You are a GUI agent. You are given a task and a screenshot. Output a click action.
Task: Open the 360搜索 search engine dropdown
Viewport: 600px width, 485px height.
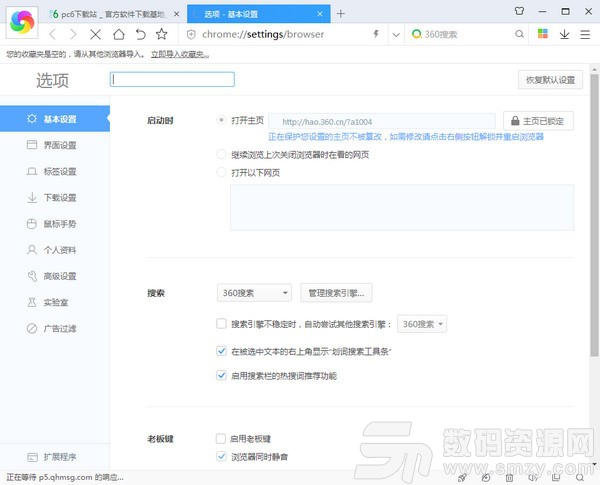click(x=254, y=293)
